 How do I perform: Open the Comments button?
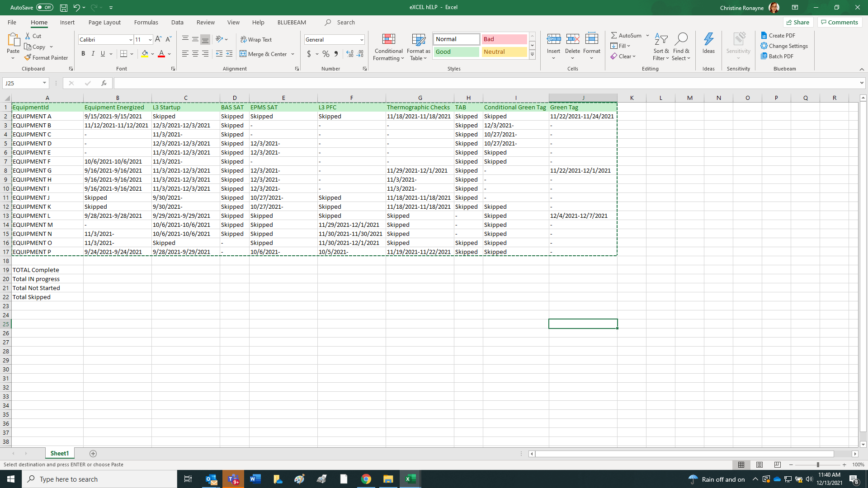coord(839,22)
